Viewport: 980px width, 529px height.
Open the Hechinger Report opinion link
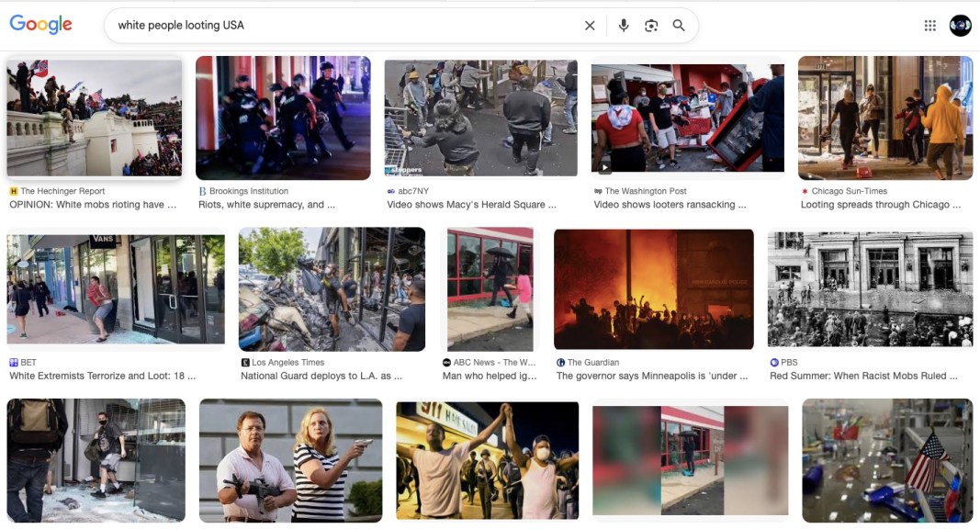point(93,205)
